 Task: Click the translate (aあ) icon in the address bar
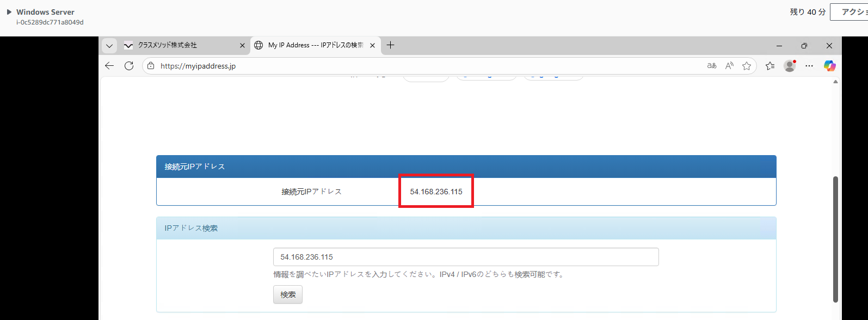[712, 66]
